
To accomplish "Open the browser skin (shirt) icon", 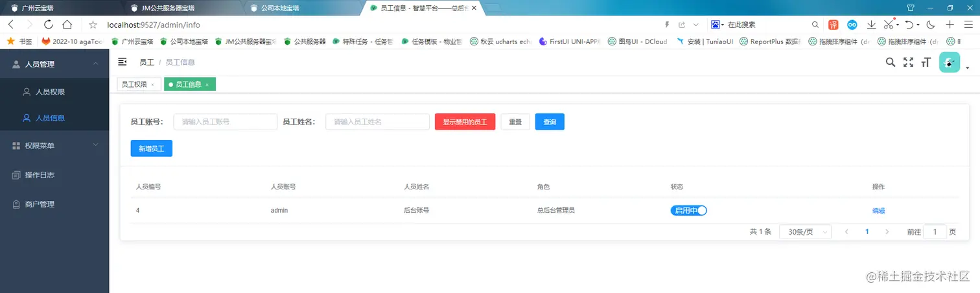I will (x=911, y=8).
